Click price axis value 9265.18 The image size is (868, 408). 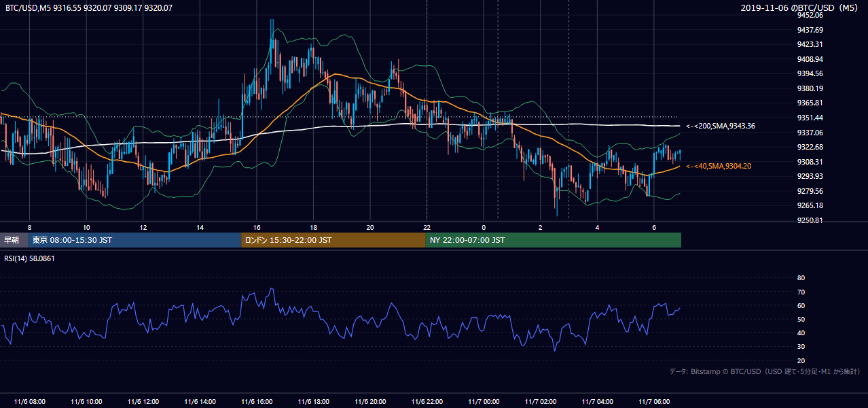click(810, 205)
